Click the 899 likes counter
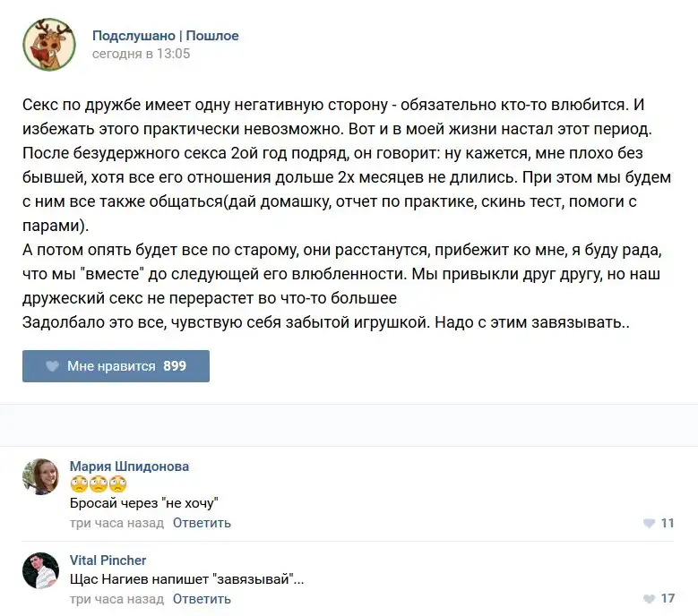The height and width of the screenshot is (616, 698). tap(175, 366)
